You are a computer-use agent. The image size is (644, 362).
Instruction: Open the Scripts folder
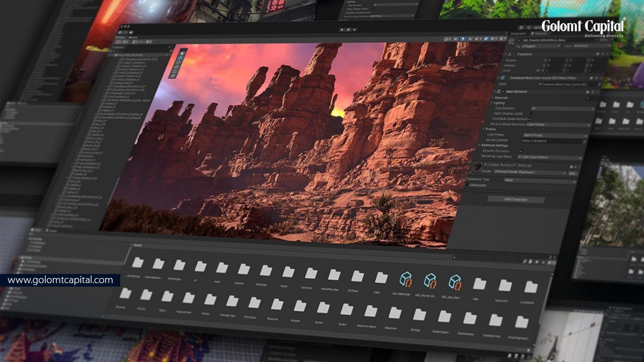(x=347, y=309)
